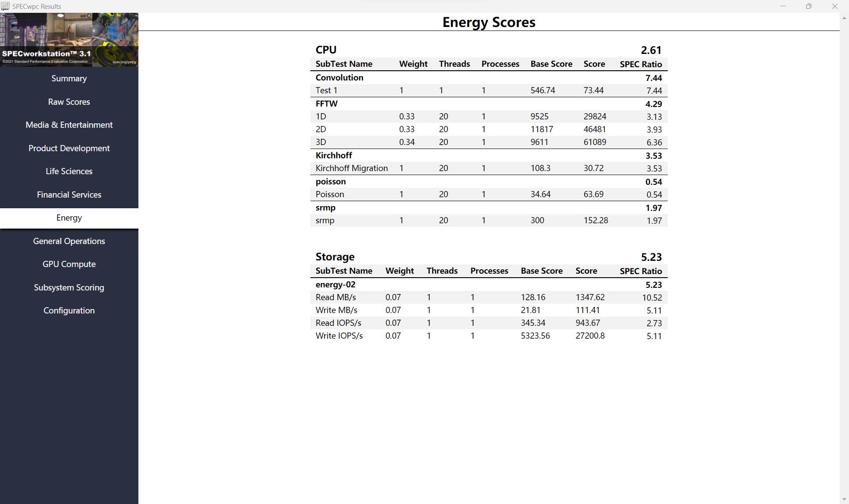This screenshot has width=849, height=504.
Task: Minimize the SPECwpc Results window
Action: pyautogui.click(x=783, y=6)
